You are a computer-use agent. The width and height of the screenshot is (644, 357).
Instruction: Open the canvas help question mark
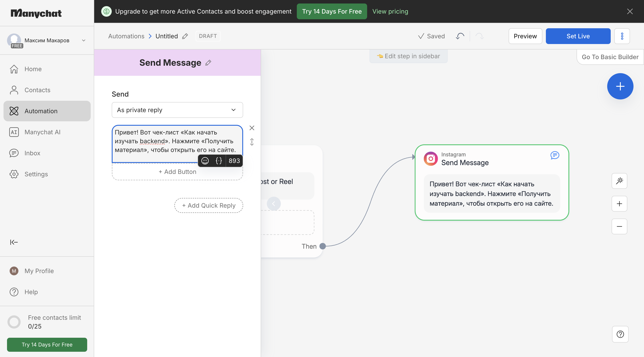pos(620,334)
